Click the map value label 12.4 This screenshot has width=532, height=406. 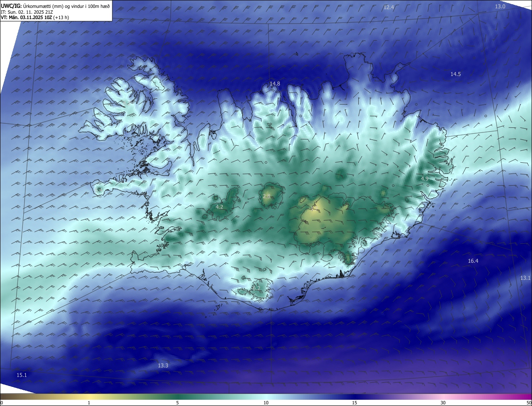point(389,7)
